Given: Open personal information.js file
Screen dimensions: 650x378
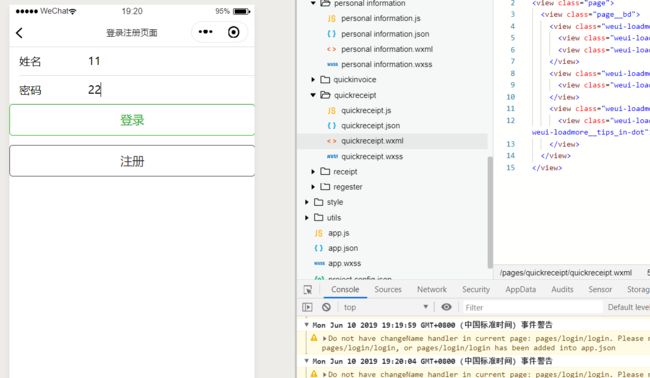Looking at the screenshot, I should [x=381, y=18].
